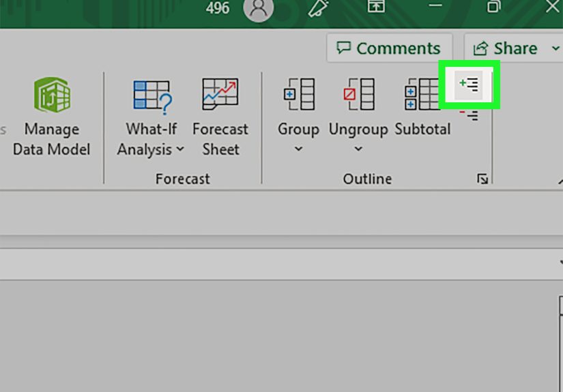
Task: Expand the Ungroup dropdown arrow
Action: 358,149
